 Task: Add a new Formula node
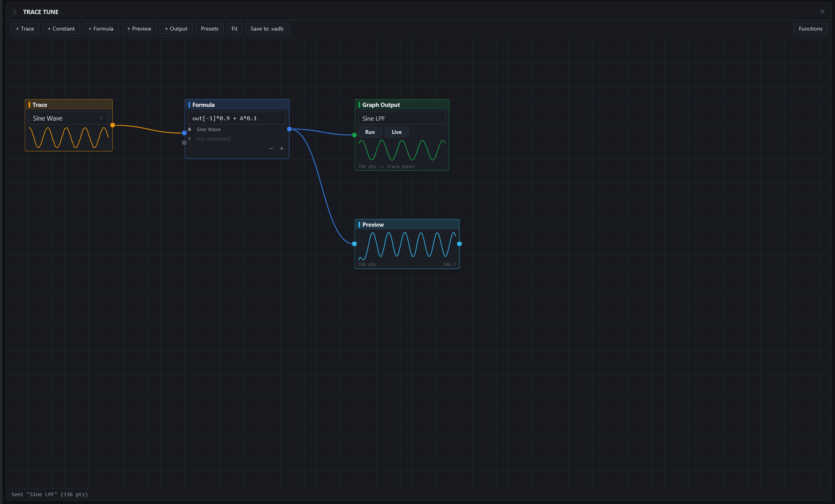point(101,29)
